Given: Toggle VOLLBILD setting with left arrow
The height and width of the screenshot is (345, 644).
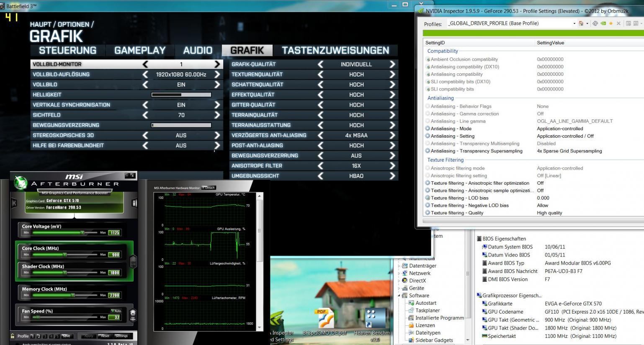Looking at the screenshot, I should (x=145, y=85).
